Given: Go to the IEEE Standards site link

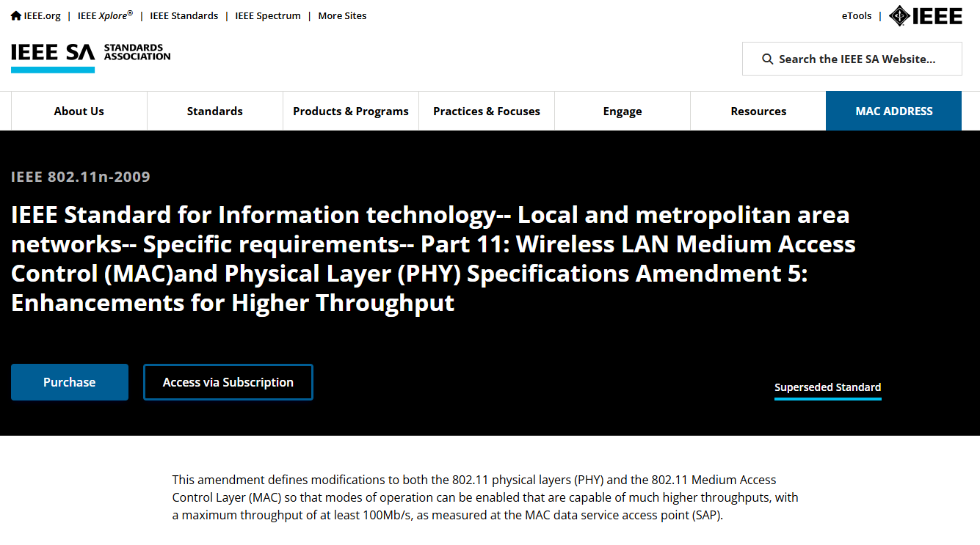Looking at the screenshot, I should (184, 15).
